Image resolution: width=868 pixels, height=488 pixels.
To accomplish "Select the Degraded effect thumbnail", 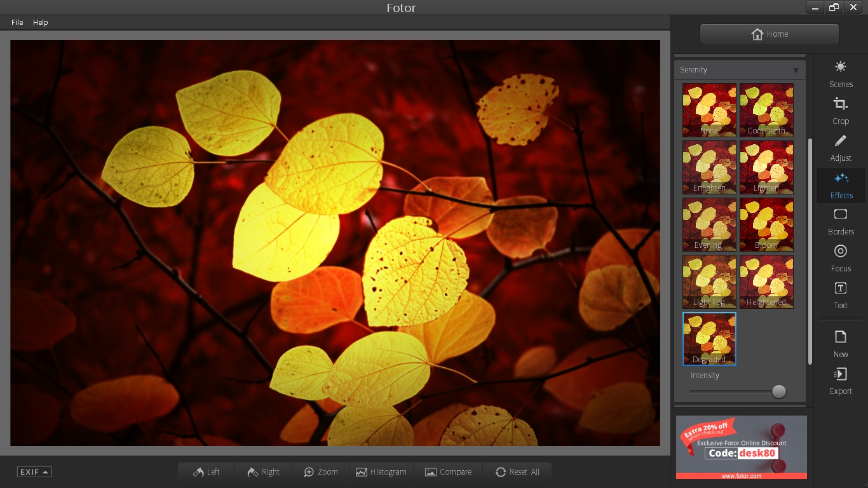I will point(710,339).
